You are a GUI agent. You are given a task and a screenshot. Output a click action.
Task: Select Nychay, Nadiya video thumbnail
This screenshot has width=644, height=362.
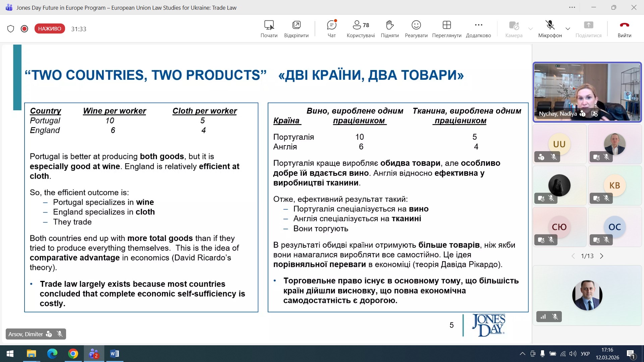click(587, 92)
